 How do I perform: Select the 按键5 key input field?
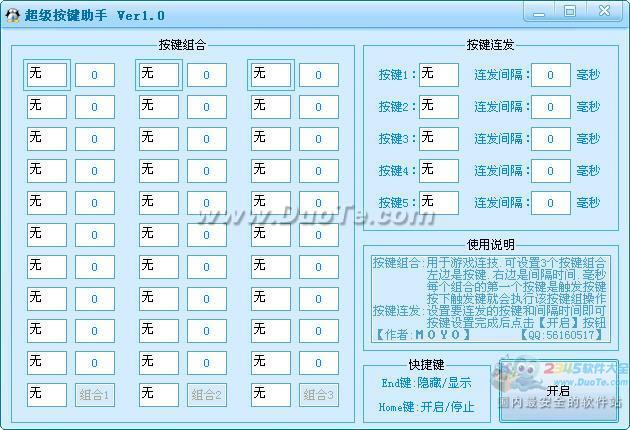pos(439,203)
